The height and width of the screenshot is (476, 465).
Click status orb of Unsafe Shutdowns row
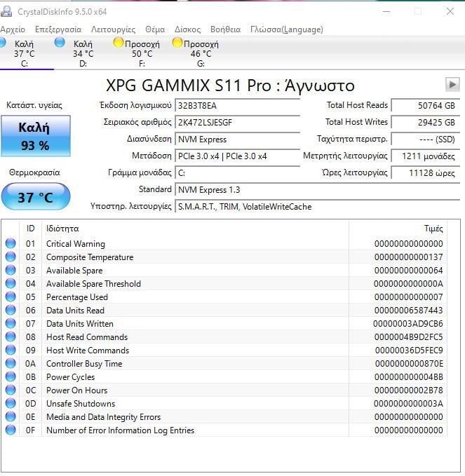coord(11,404)
